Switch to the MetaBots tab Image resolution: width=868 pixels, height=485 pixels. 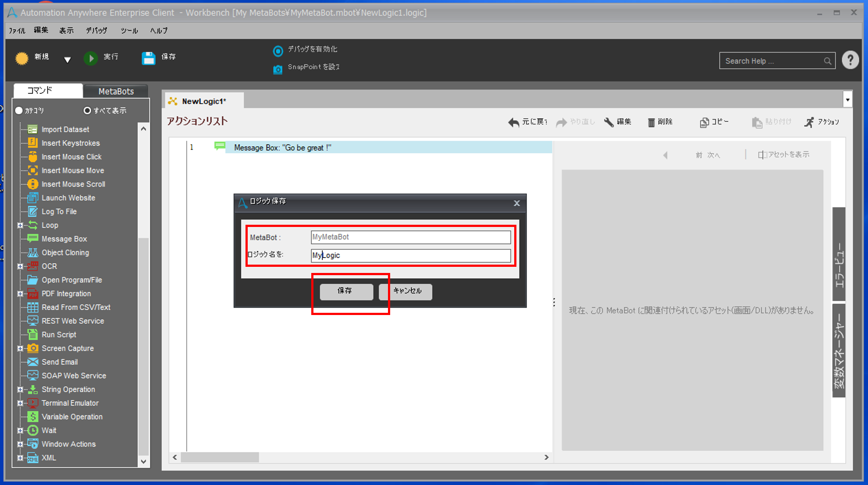tap(116, 91)
